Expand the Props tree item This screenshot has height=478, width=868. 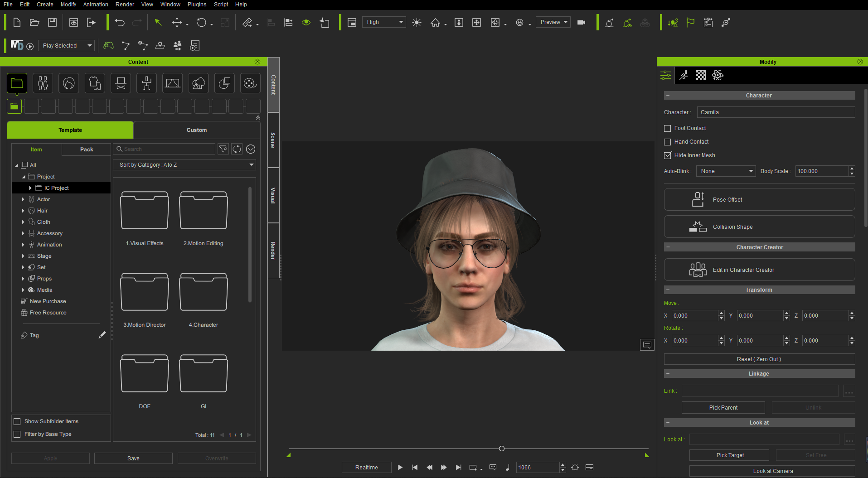coord(23,278)
